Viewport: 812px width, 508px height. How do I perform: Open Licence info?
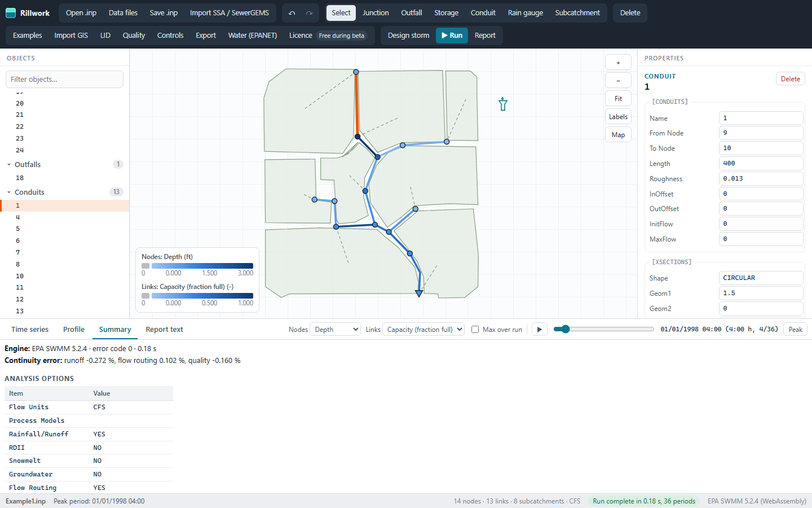328,35
